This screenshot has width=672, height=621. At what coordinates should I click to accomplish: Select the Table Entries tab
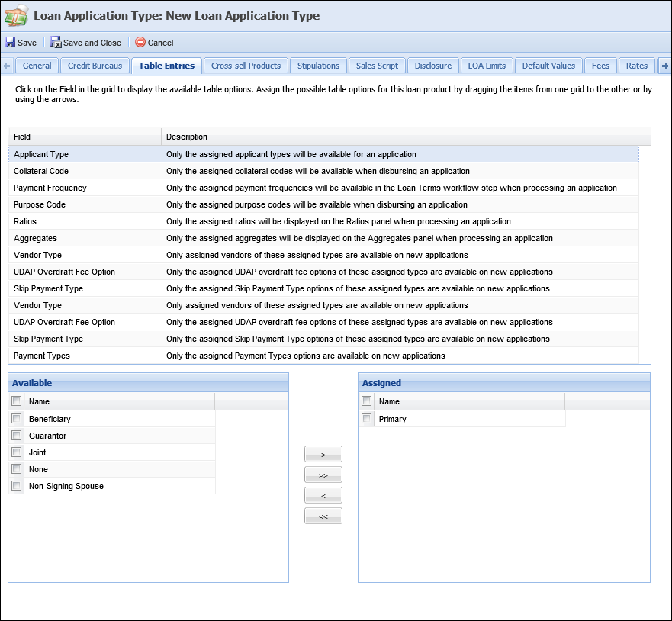(x=166, y=66)
